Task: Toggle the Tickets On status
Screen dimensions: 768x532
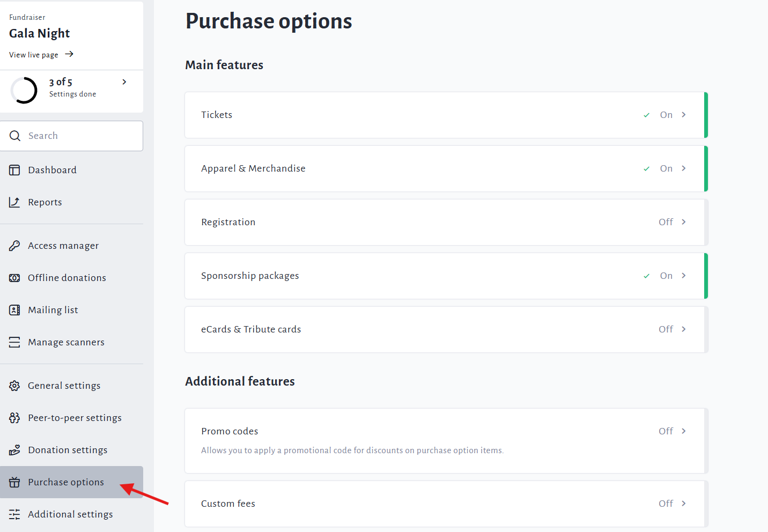Action: point(666,115)
